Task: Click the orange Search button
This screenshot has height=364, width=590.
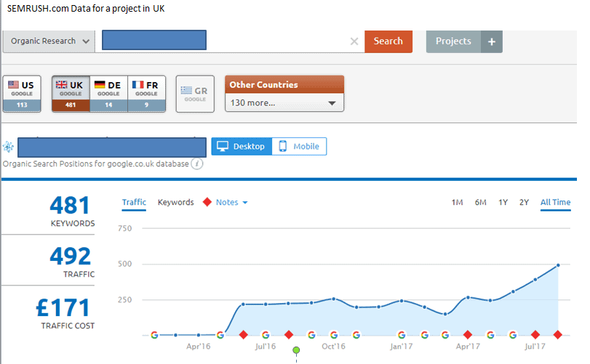Action: (388, 41)
